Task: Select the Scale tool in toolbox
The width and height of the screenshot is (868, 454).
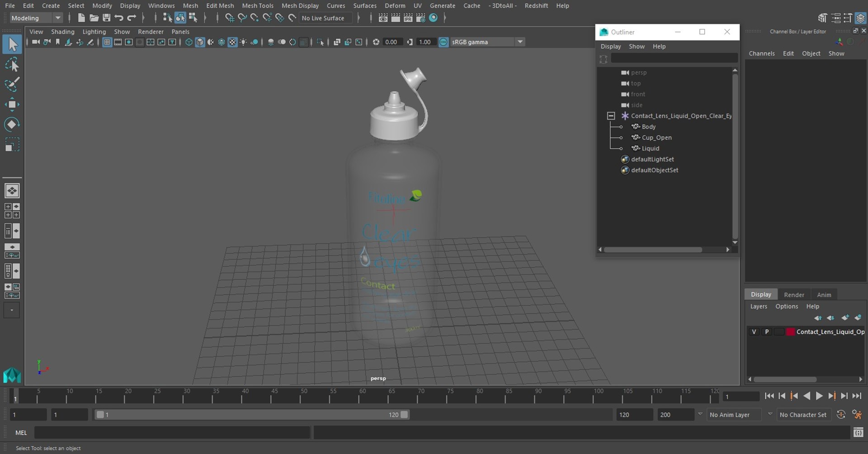Action: 12,145
